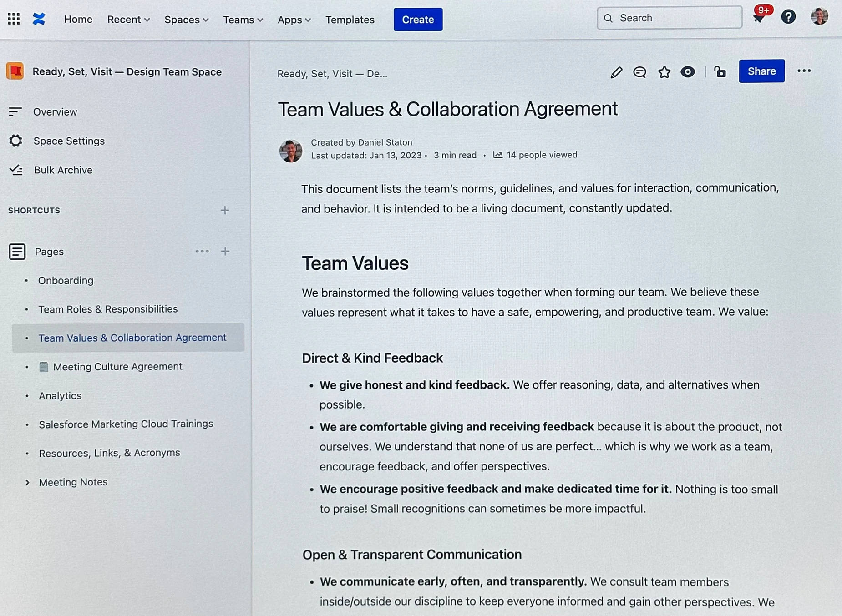
Task: Open the Overview sidebar item
Action: pos(55,112)
